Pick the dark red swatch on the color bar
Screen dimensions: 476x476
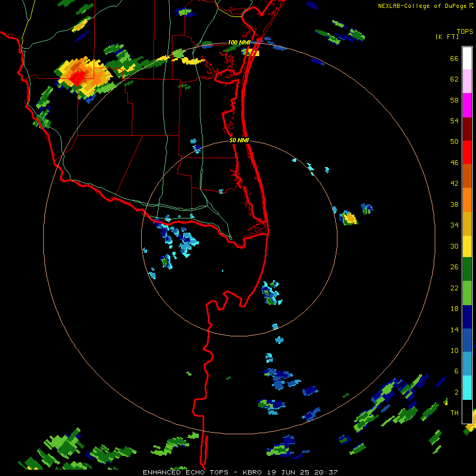467,129
